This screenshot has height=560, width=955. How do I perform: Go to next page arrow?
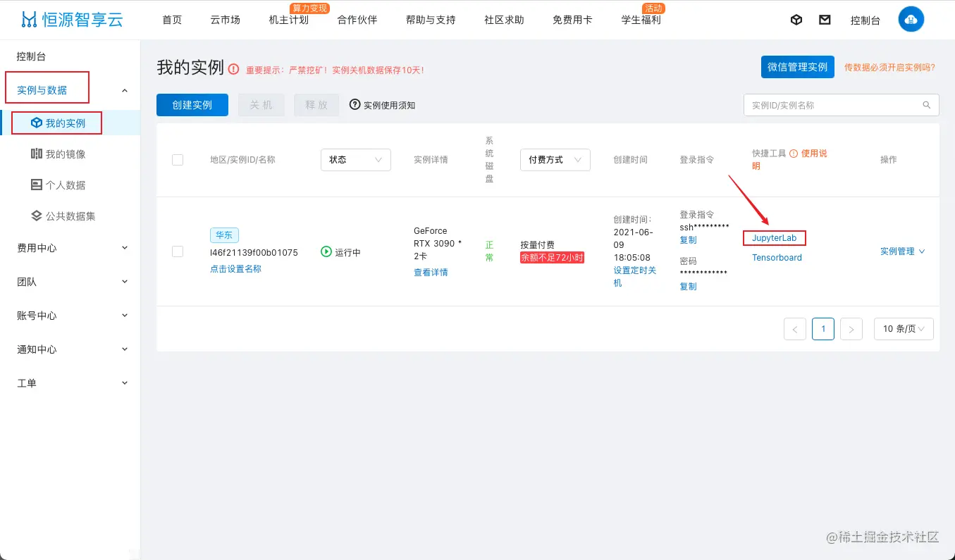pyautogui.click(x=851, y=329)
